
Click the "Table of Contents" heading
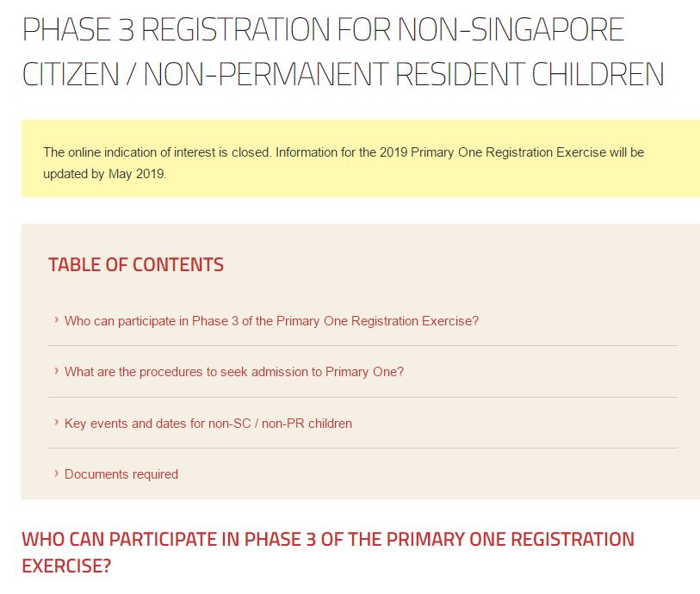point(136,265)
